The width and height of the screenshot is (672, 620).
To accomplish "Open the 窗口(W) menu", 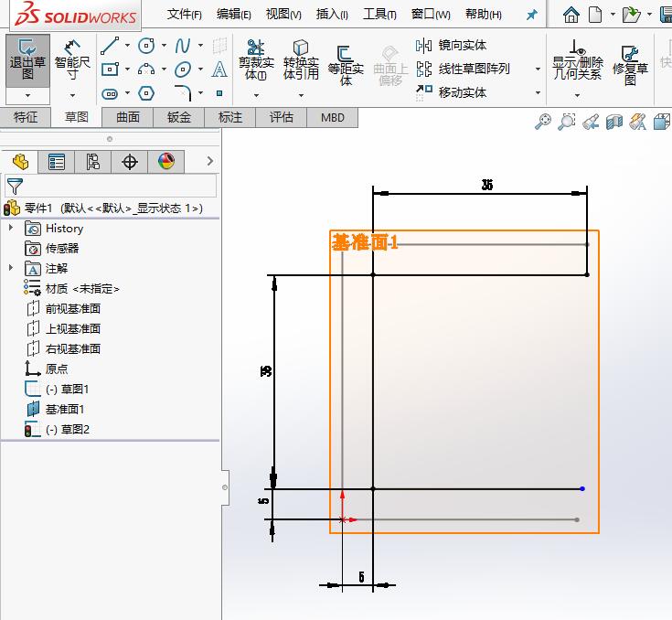I will click(431, 15).
